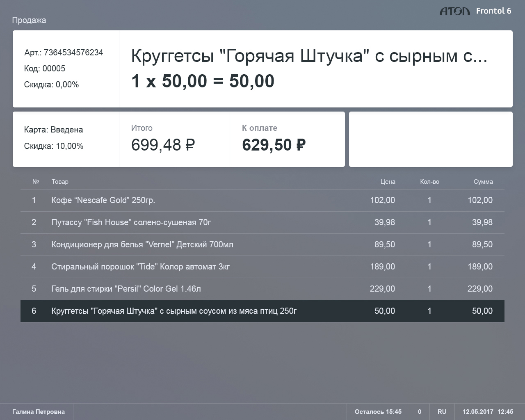
Task: Click the RU language indicator
Action: (442, 412)
